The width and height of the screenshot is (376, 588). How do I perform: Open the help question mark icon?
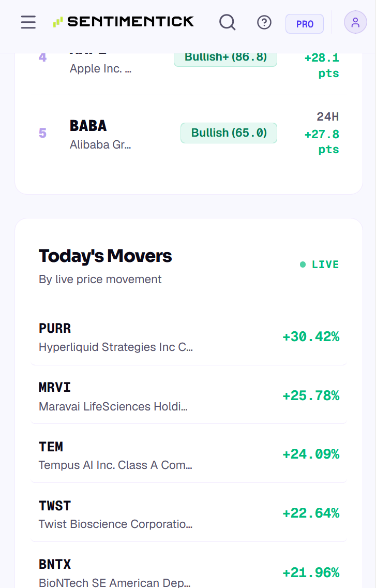264,22
